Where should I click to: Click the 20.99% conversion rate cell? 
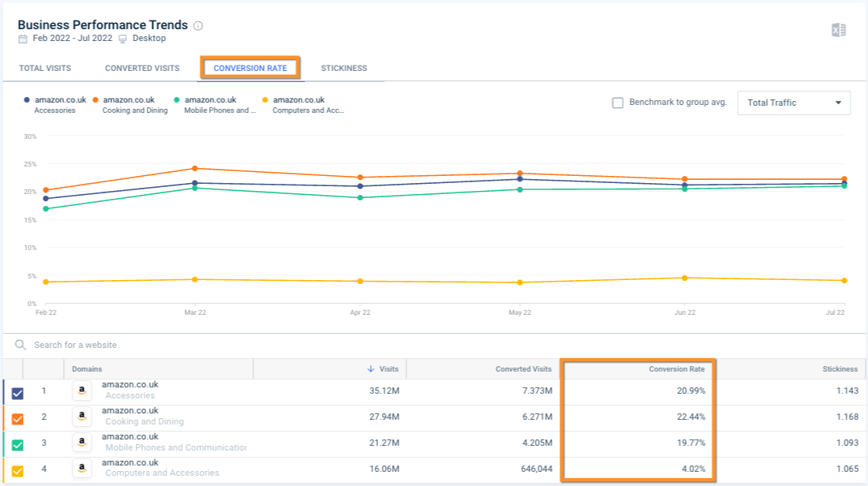[x=691, y=391]
